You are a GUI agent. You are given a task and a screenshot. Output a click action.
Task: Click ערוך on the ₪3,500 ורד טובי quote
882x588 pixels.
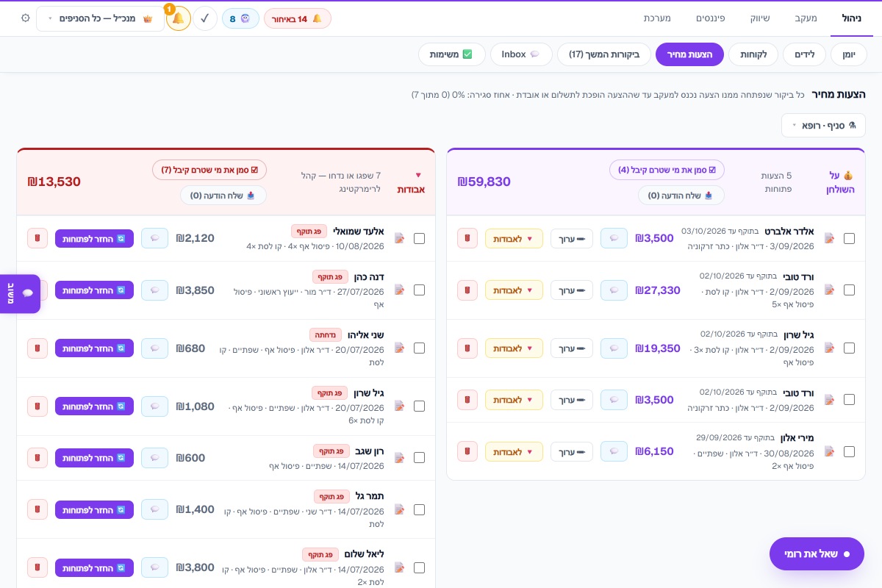click(572, 400)
